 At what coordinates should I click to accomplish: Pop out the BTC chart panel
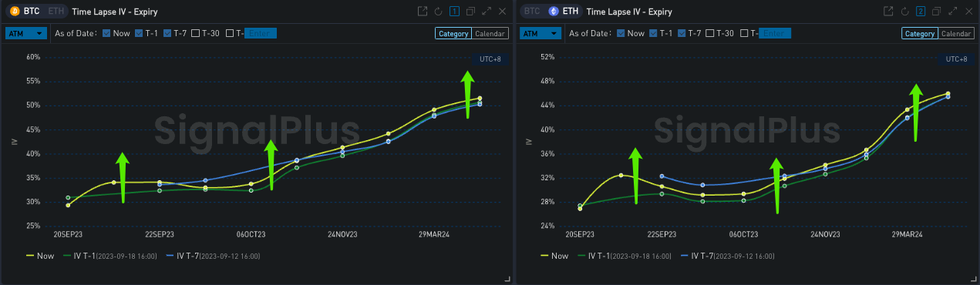point(422,12)
